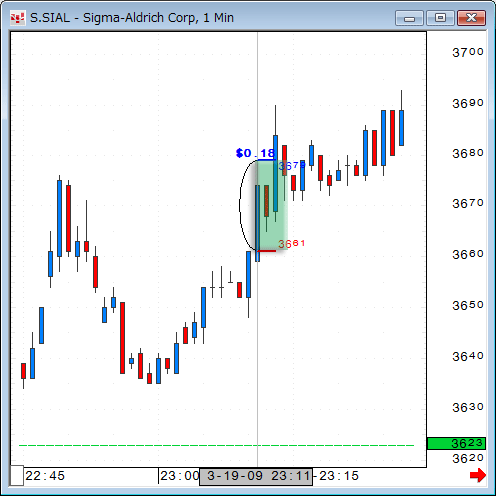Maximize the S.SIAL chart window
This screenshot has height=496, width=496.
coord(440,18)
